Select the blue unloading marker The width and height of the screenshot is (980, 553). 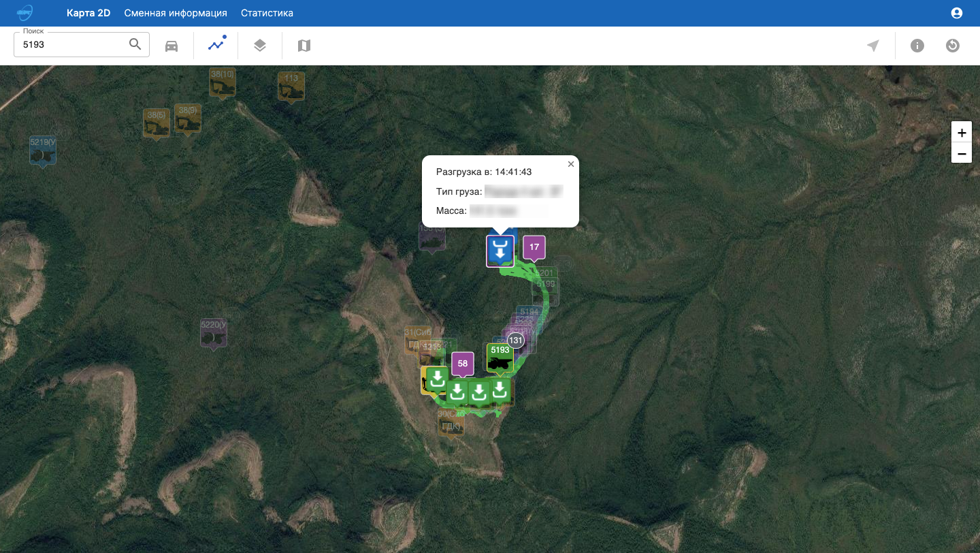(x=500, y=251)
